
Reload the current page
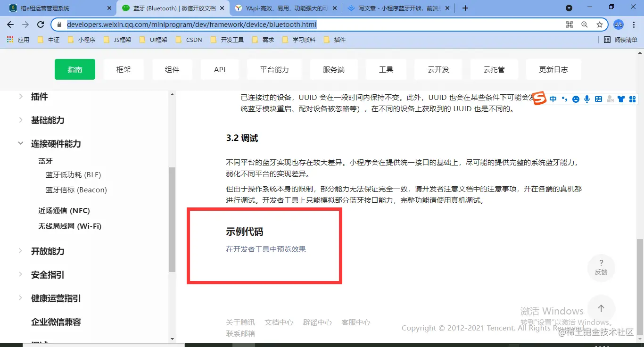(41, 25)
